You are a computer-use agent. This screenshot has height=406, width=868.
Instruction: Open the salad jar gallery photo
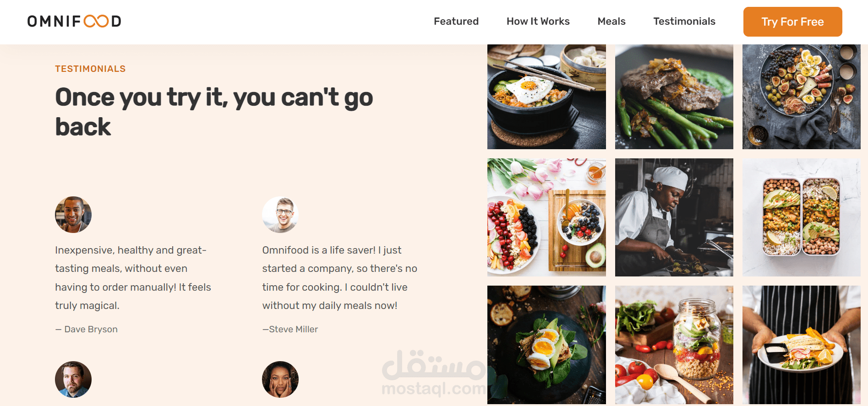click(674, 345)
